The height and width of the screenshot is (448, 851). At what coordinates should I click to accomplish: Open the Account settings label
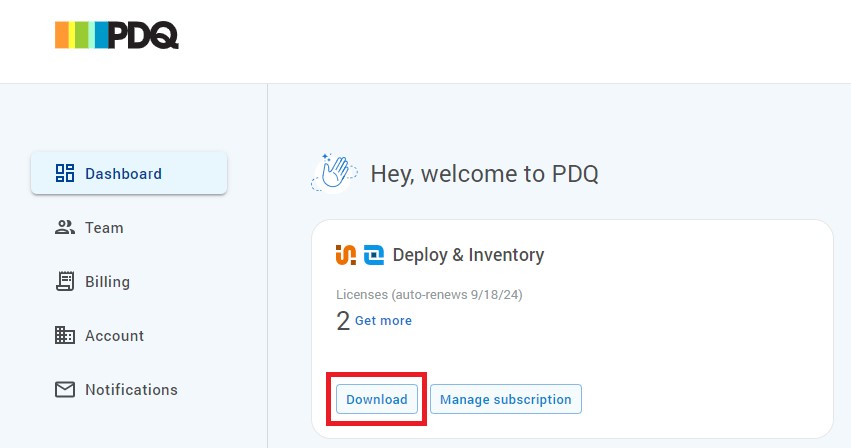(114, 336)
